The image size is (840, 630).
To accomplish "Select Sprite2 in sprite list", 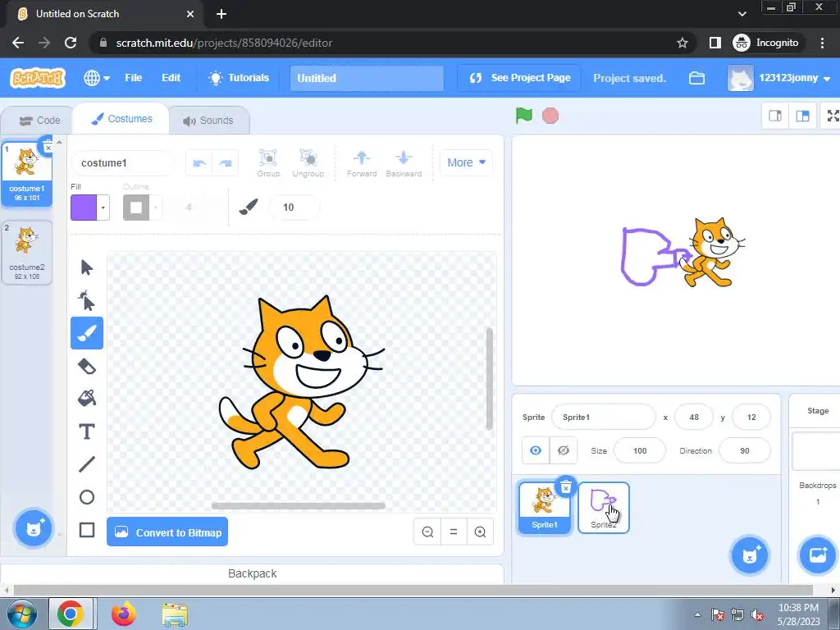I will (x=603, y=507).
